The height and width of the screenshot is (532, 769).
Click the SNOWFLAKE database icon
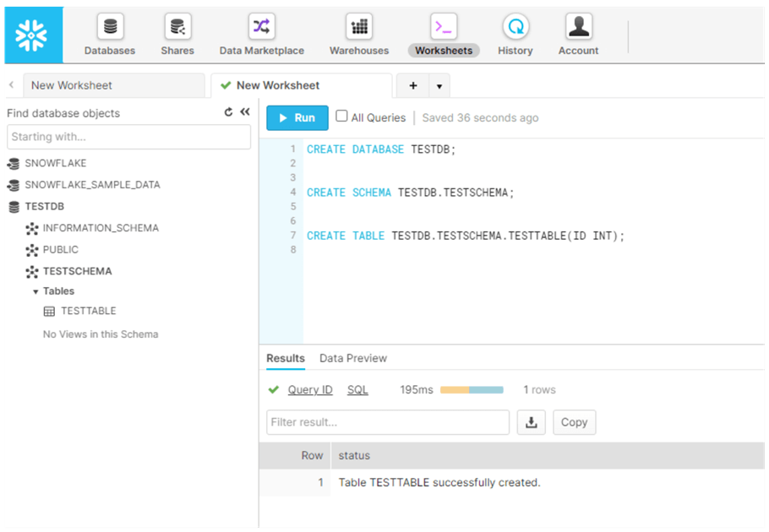pyautogui.click(x=14, y=164)
